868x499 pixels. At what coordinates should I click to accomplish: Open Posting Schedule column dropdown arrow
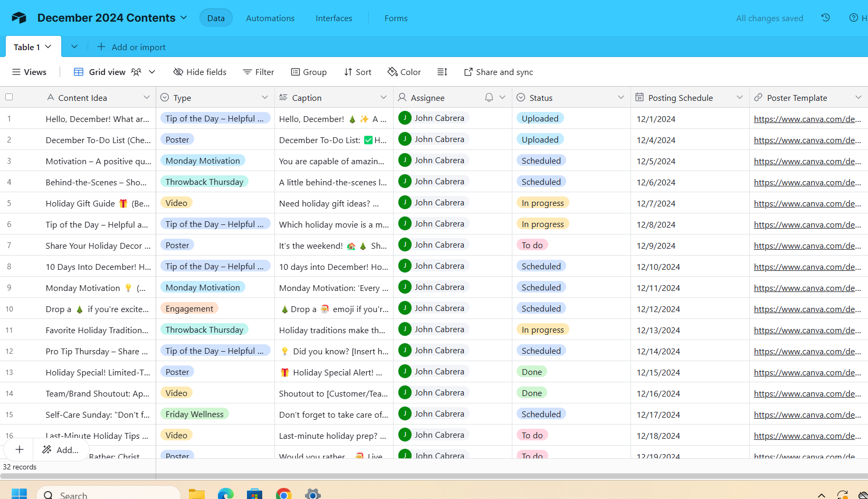[x=740, y=97]
